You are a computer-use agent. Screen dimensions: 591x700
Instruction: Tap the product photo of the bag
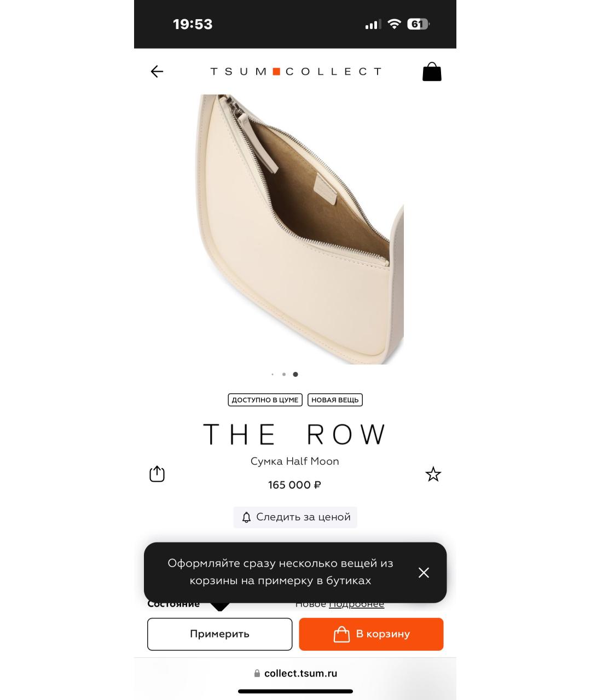point(299,229)
